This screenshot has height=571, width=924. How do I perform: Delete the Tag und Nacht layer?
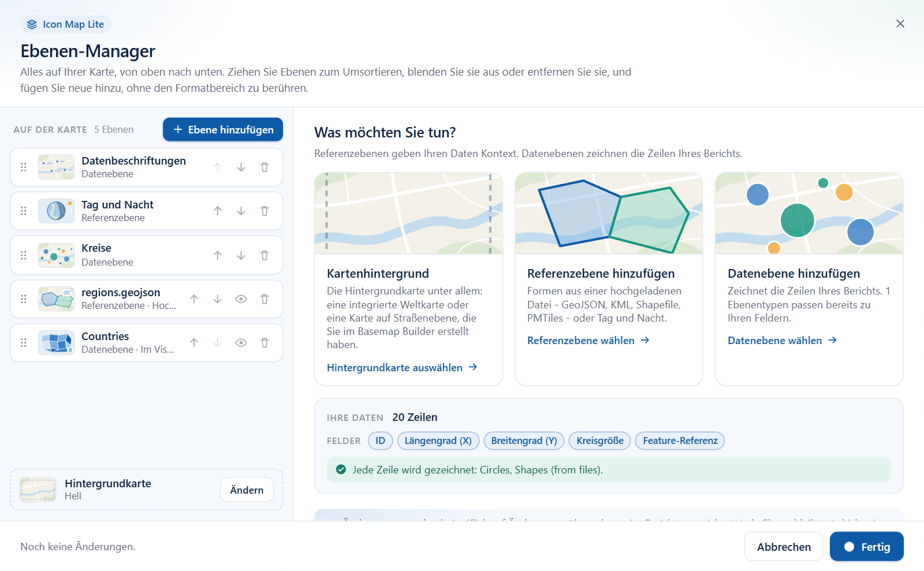[x=264, y=211]
